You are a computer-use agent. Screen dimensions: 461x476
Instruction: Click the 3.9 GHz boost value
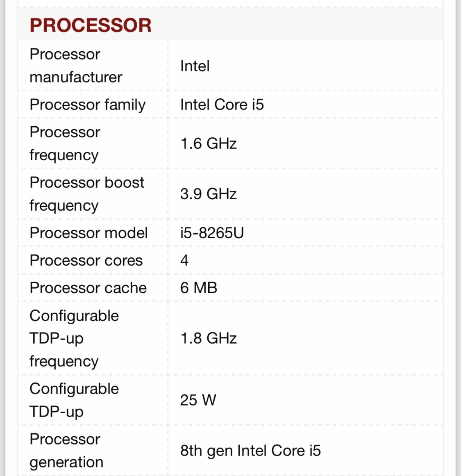tap(209, 194)
